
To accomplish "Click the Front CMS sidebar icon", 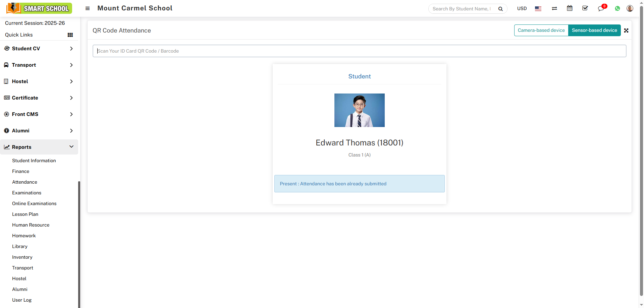I will (6, 114).
